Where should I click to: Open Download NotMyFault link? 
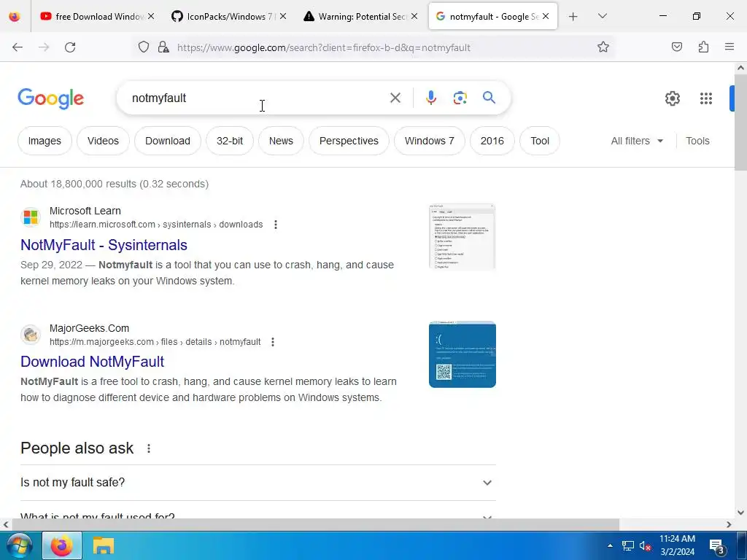[93, 362]
